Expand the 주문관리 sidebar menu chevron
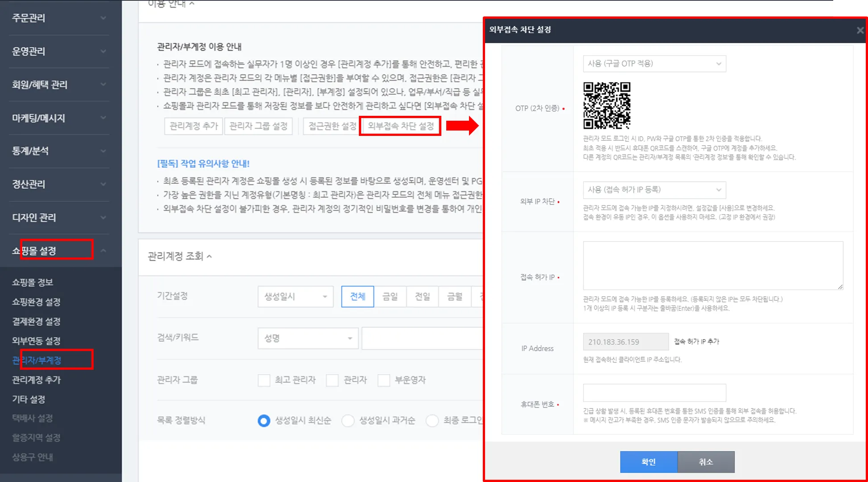 point(103,18)
